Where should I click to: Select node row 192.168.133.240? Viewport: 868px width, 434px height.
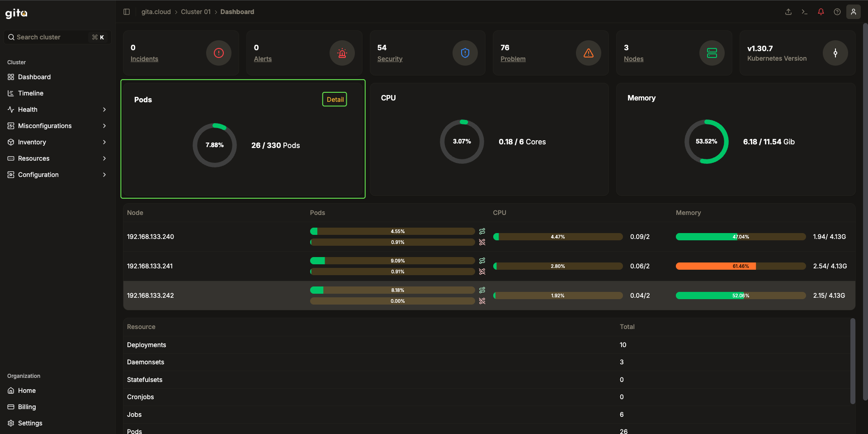click(x=489, y=237)
